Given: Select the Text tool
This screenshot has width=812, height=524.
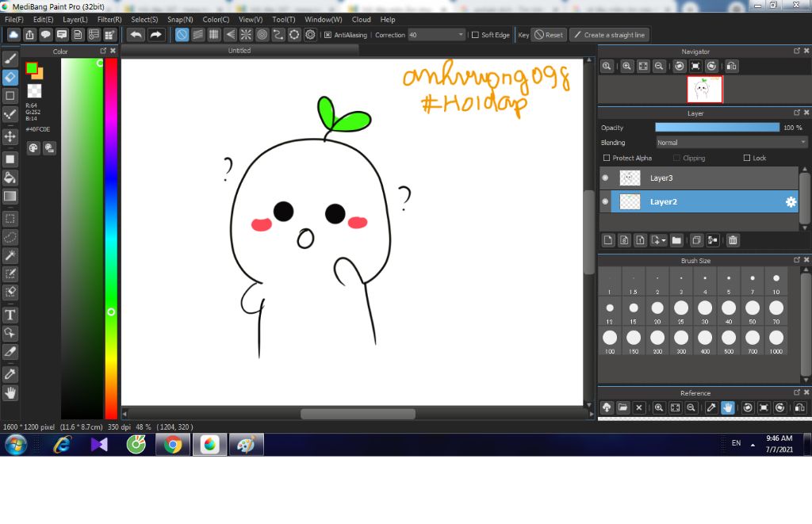Looking at the screenshot, I should pos(10,315).
